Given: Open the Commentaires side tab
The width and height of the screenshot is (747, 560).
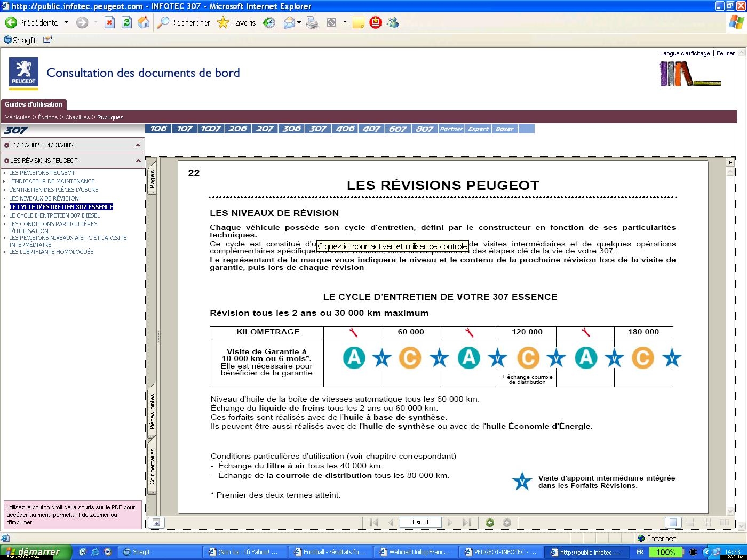Looking at the screenshot, I should 152,466.
